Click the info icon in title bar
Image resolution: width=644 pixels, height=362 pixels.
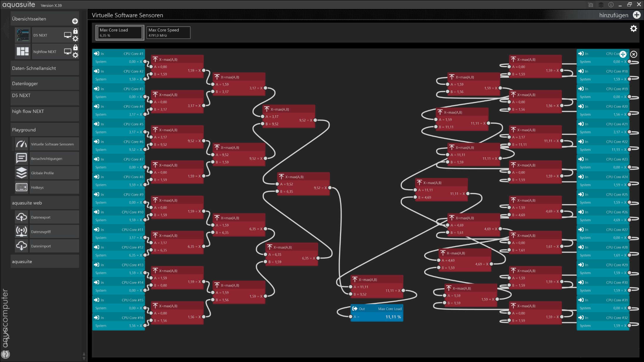pyautogui.click(x=611, y=5)
